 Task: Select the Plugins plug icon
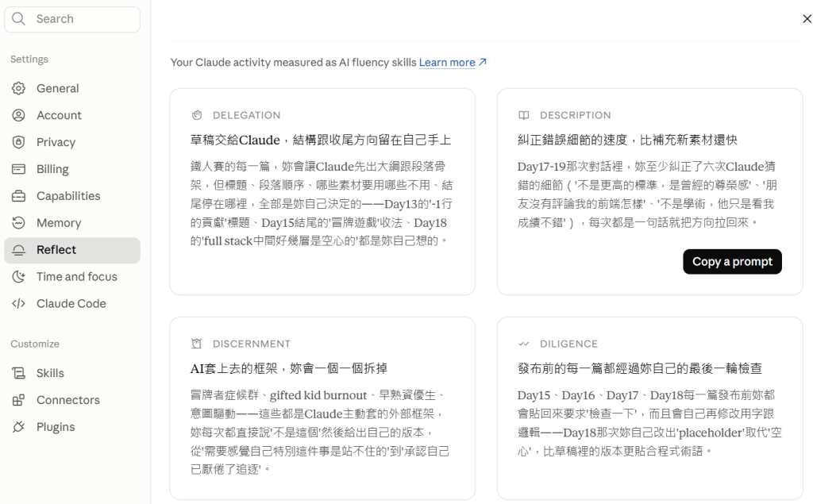(x=19, y=427)
